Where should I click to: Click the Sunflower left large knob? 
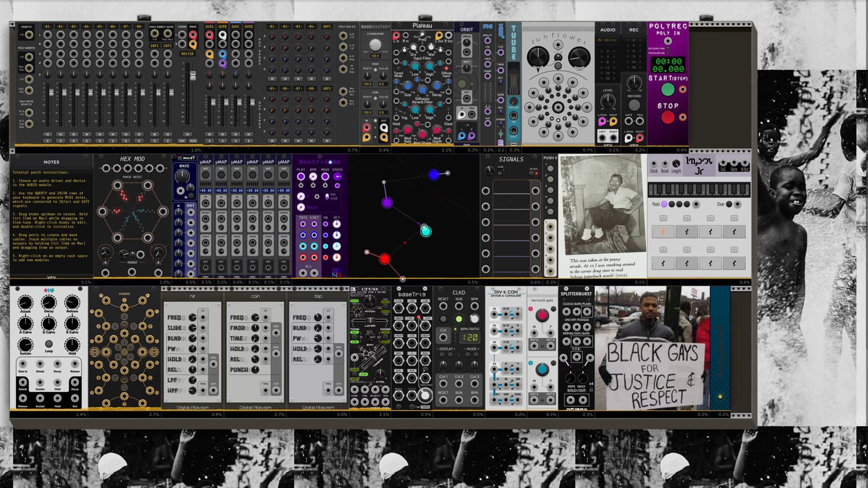538,56
